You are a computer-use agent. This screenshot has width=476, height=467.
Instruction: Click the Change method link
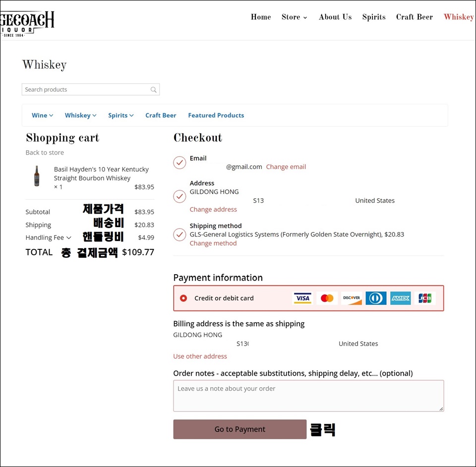click(x=213, y=243)
